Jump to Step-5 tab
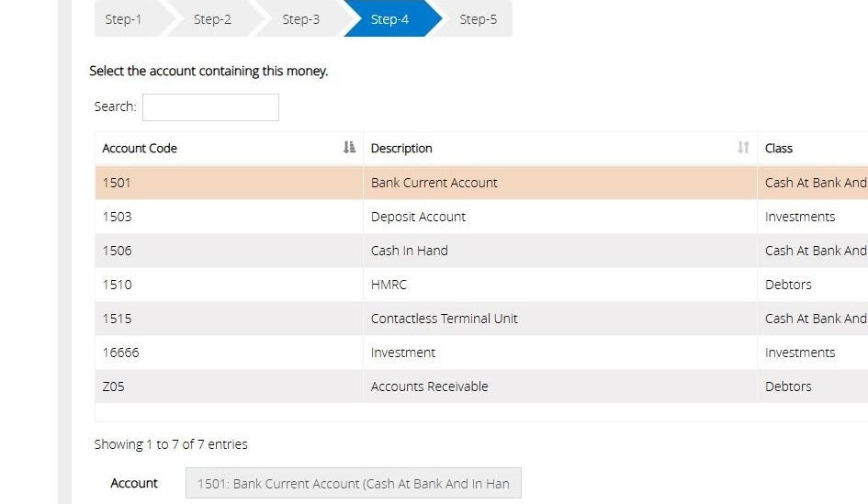The width and height of the screenshot is (868, 504). point(478,18)
